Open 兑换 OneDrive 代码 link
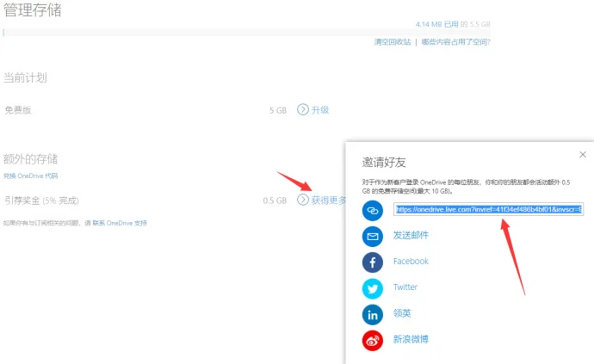The width and height of the screenshot is (594, 364). (x=31, y=176)
